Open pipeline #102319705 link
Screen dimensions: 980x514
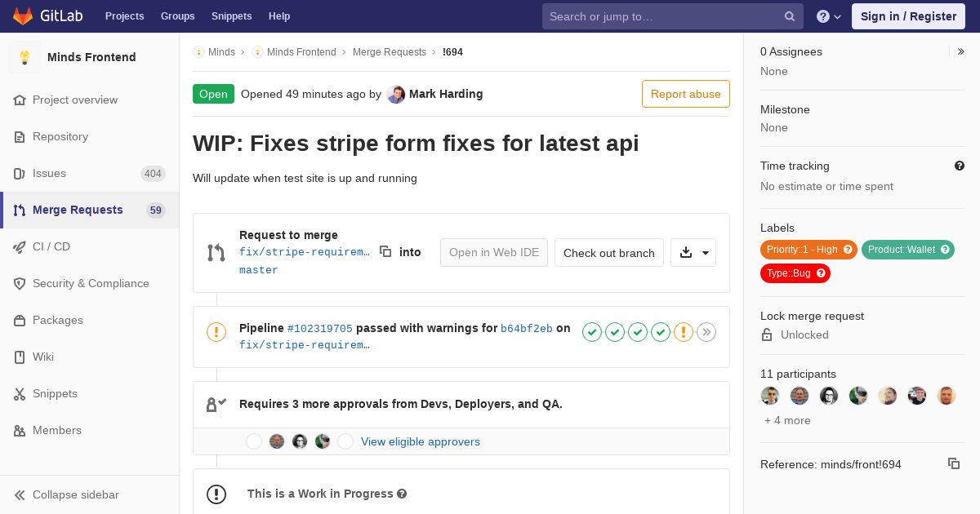tap(320, 329)
